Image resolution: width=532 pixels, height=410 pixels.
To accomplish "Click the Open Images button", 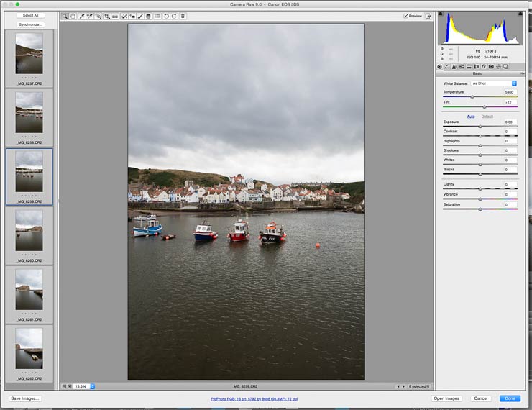I will pyautogui.click(x=446, y=398).
